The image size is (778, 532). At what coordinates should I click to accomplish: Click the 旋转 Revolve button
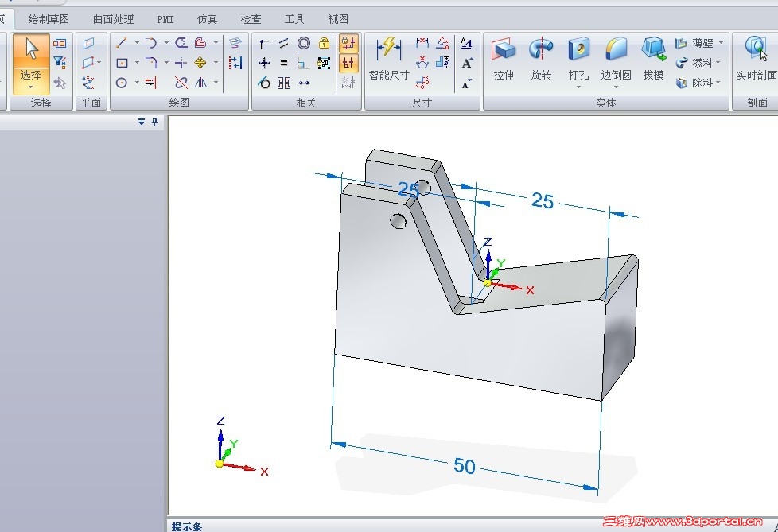click(x=541, y=60)
